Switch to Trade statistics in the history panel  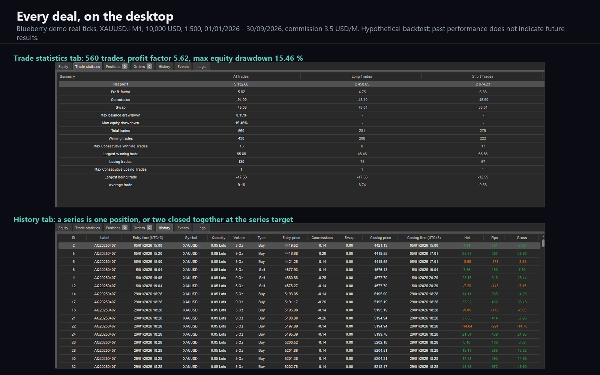tap(87, 228)
